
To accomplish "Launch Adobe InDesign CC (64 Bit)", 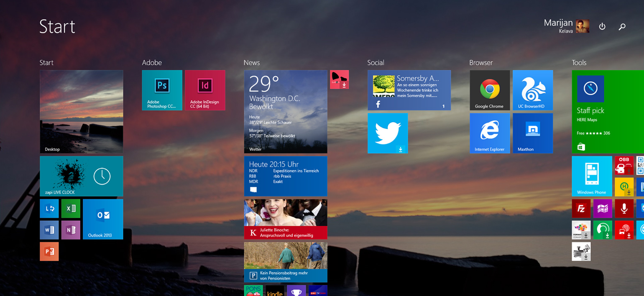I will point(205,90).
